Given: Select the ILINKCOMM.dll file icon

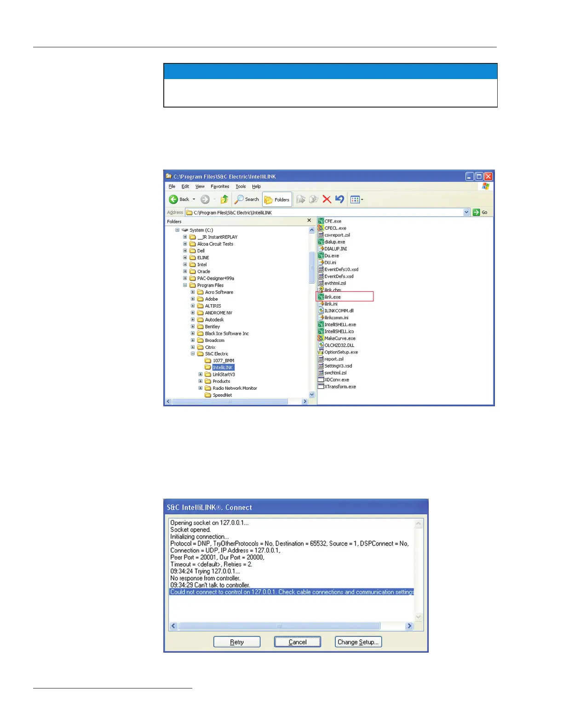Looking at the screenshot, I should point(321,311).
